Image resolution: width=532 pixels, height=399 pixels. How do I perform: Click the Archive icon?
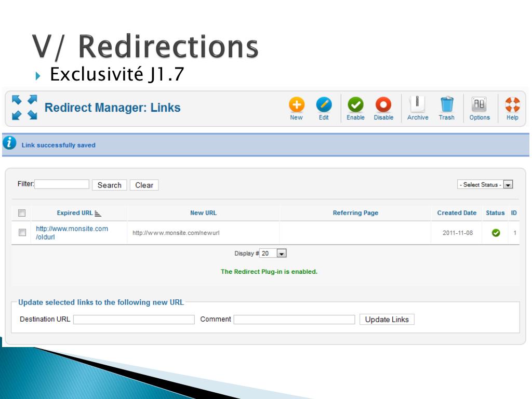pyautogui.click(x=417, y=104)
